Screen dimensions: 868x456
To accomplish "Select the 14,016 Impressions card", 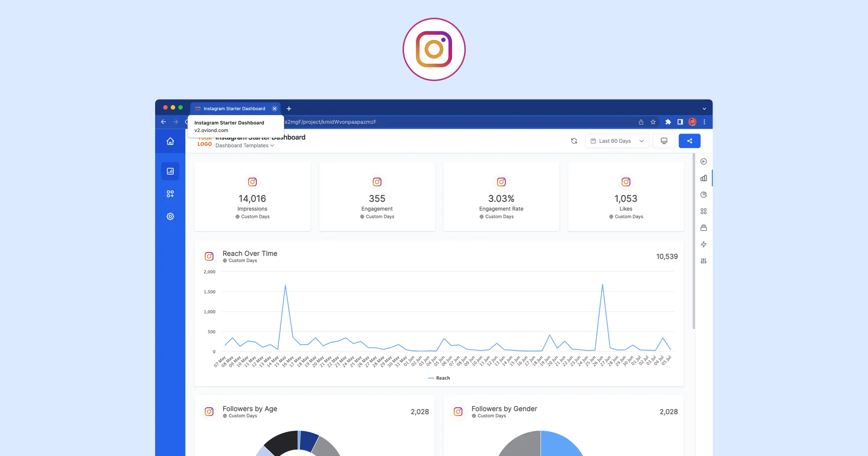I will [x=252, y=197].
